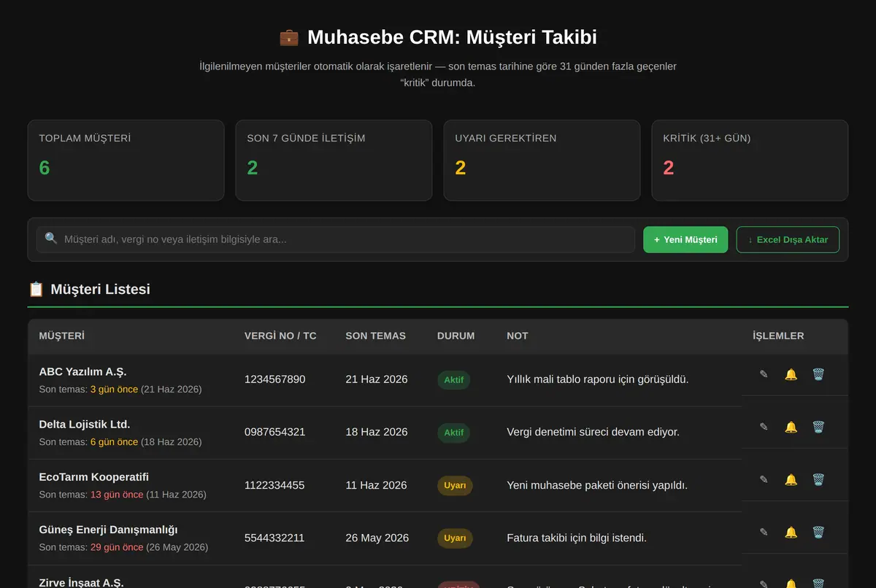Click the briefcase icon in the page title
The height and width of the screenshot is (588, 876).
[289, 37]
